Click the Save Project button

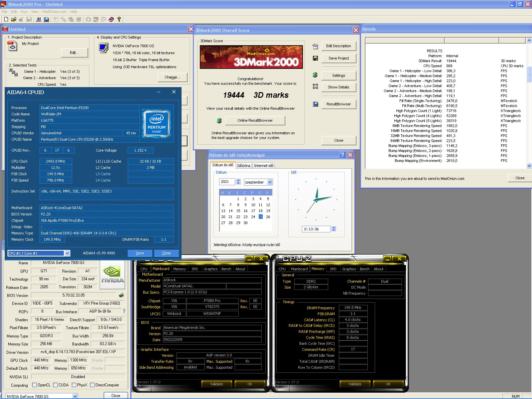[338, 58]
